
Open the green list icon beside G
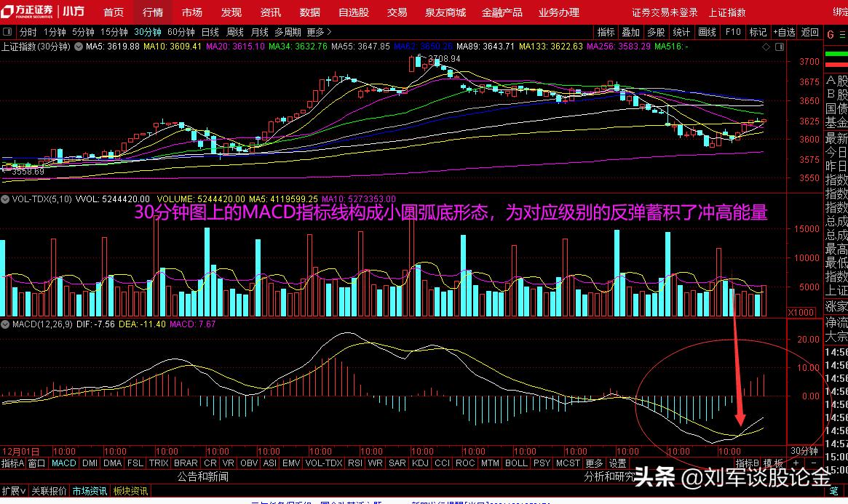point(843,35)
